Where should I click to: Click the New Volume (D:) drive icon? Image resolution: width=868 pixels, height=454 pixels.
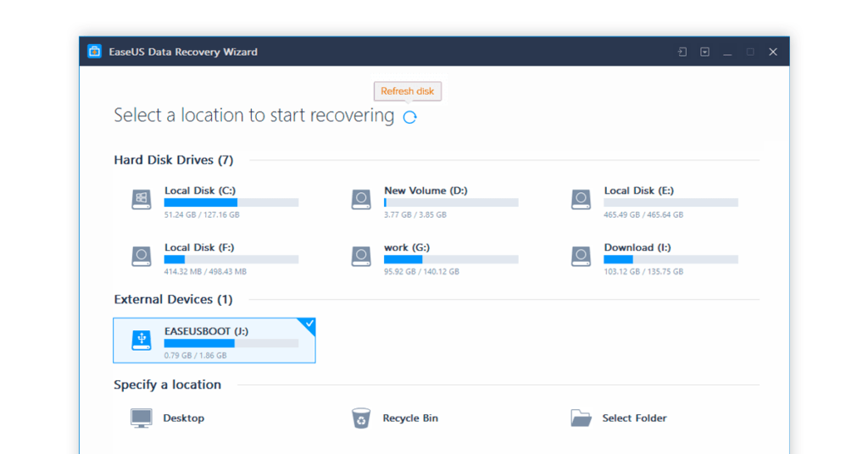(x=361, y=200)
